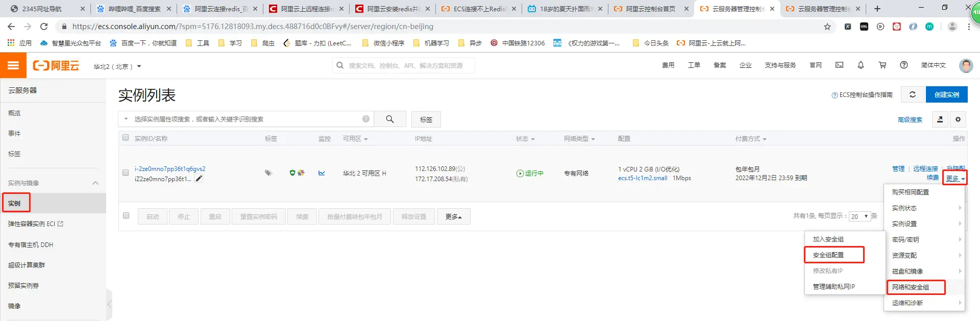
Task: Click the help icon inside the instance search box
Action: point(366,119)
